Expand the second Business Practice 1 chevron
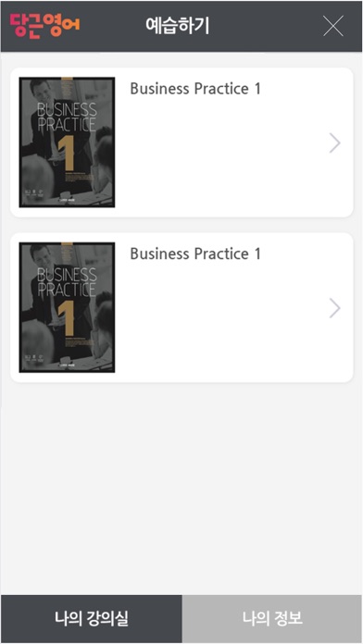Screen dimensions: 363x644 pyautogui.click(x=335, y=308)
